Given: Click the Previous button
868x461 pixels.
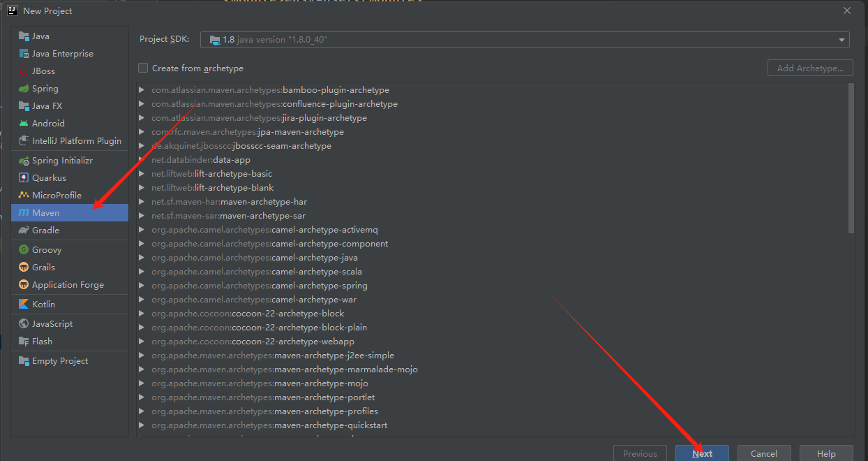Looking at the screenshot, I should pyautogui.click(x=640, y=453).
